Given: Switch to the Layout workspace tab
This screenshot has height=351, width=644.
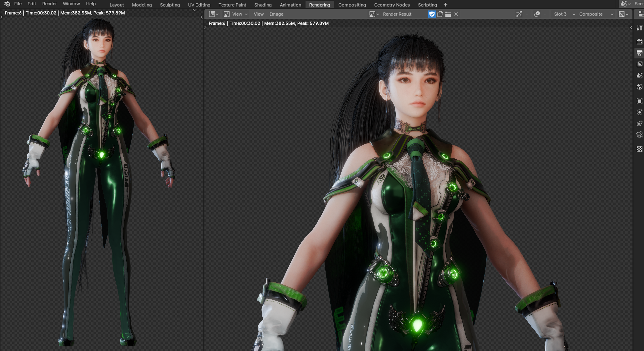Looking at the screenshot, I should [116, 5].
